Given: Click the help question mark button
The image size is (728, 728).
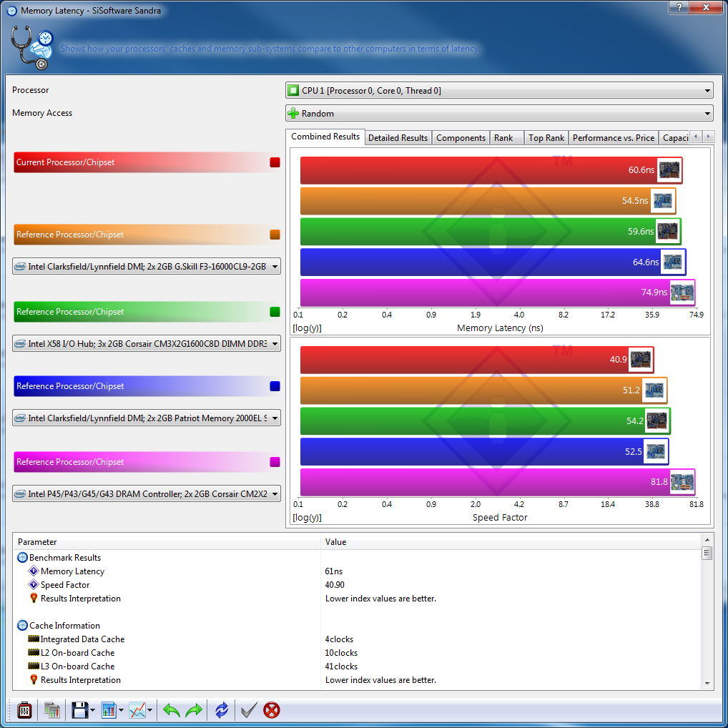Looking at the screenshot, I should [679, 7].
